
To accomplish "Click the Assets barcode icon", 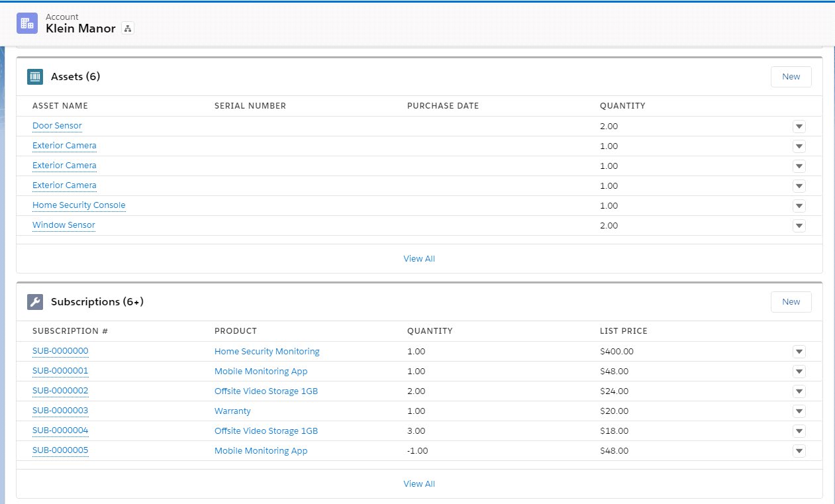I will click(35, 77).
